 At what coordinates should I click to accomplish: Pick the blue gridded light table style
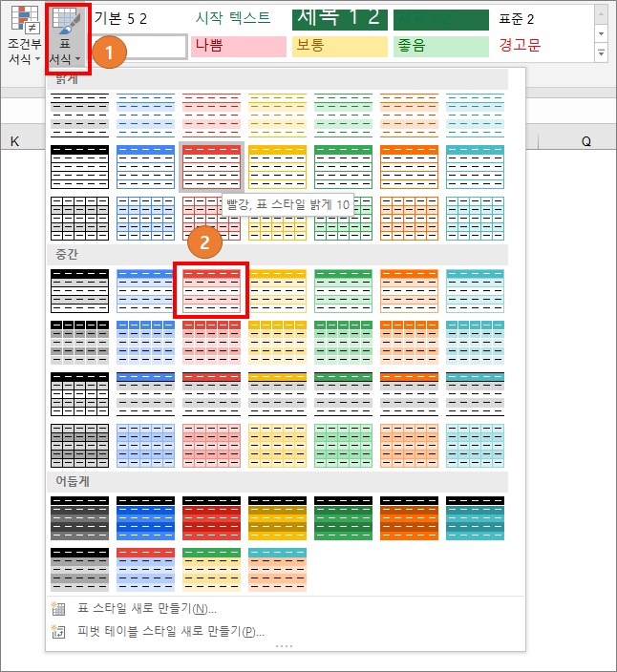pos(145,219)
